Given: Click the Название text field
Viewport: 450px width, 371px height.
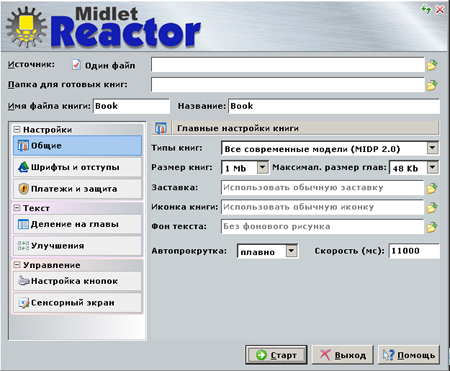Looking at the screenshot, I should click(334, 106).
